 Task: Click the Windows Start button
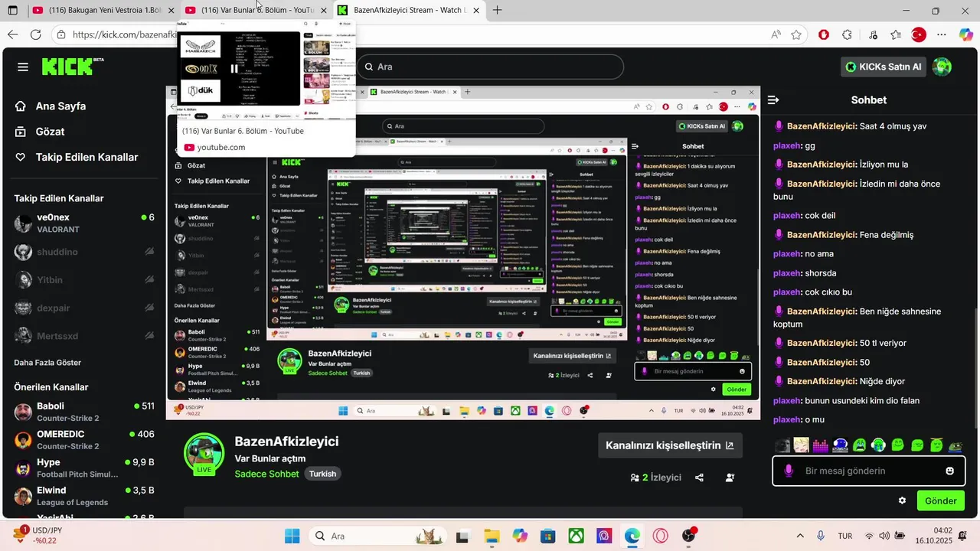tap(292, 536)
